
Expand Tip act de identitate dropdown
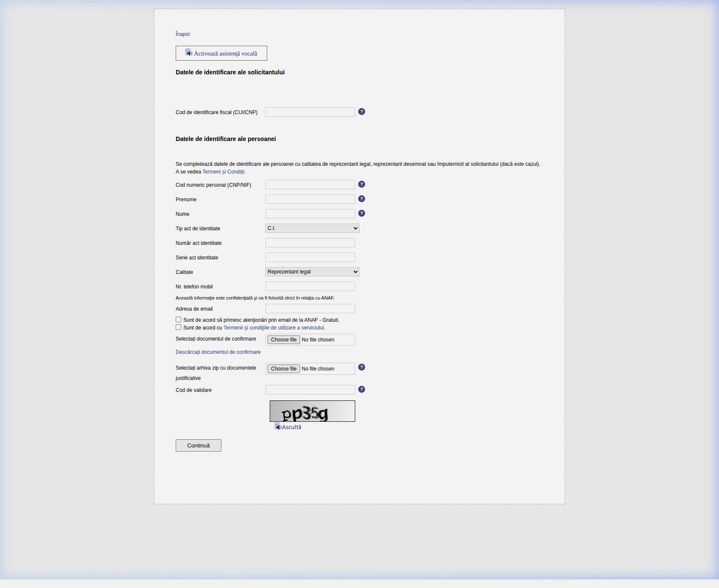click(312, 228)
